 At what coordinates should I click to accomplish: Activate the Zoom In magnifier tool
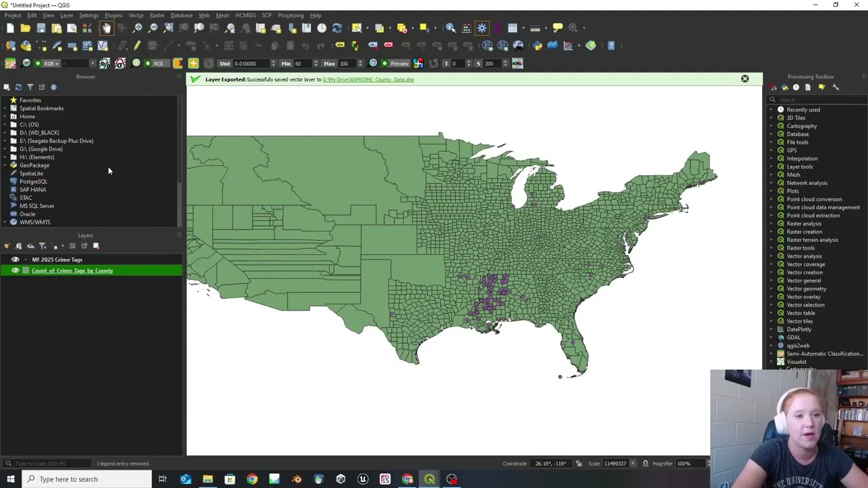(x=138, y=28)
